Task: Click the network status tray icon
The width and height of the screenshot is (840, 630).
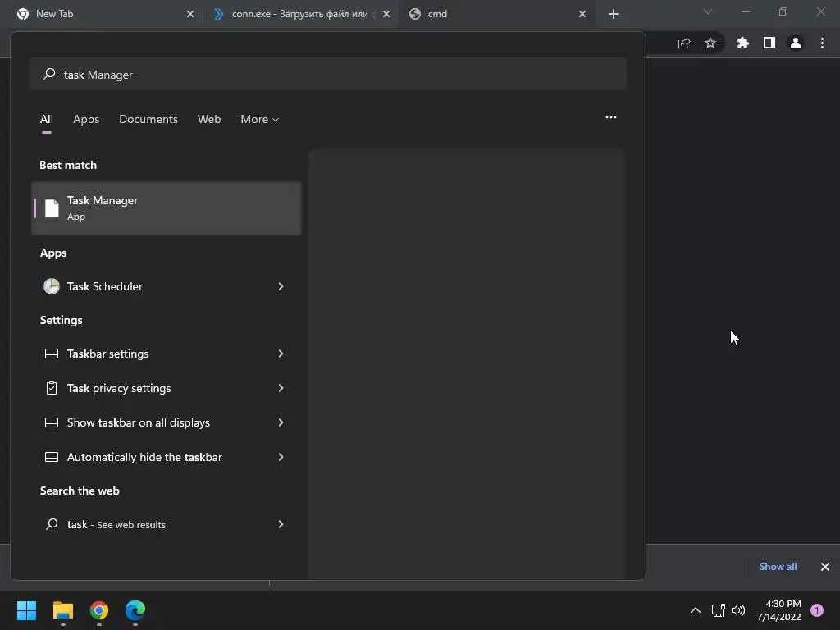Action: tap(718, 610)
